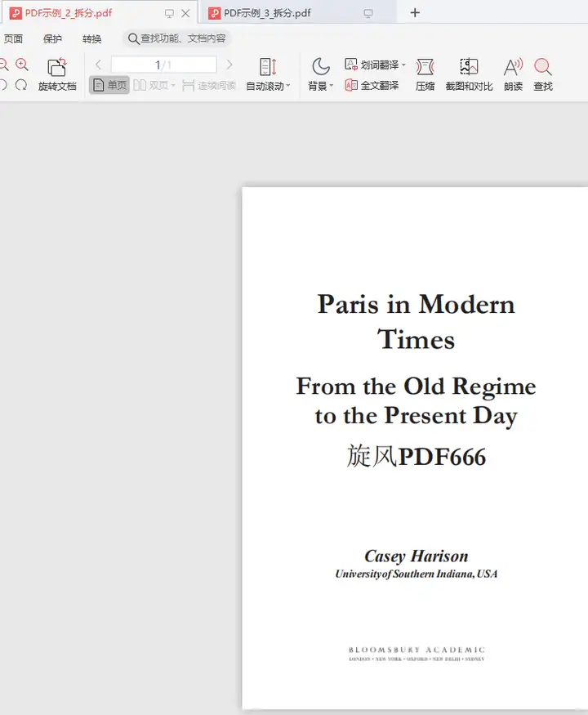Click the 背景 moon icon

320,66
